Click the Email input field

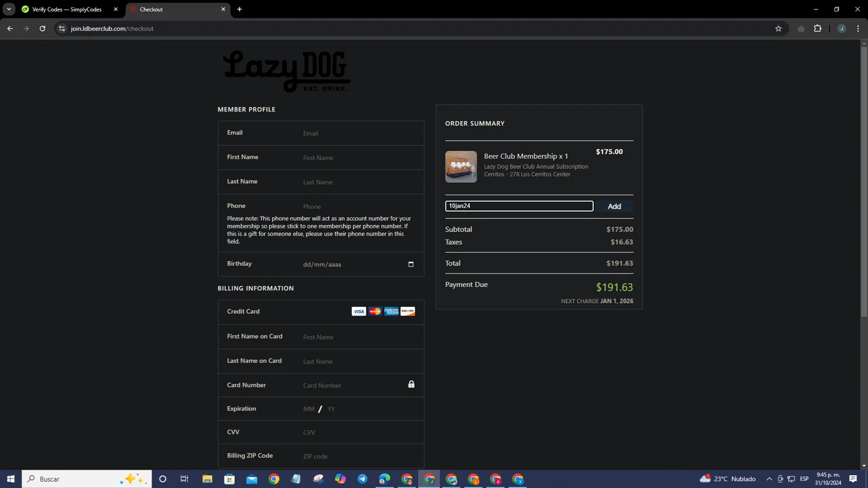pyautogui.click(x=359, y=134)
